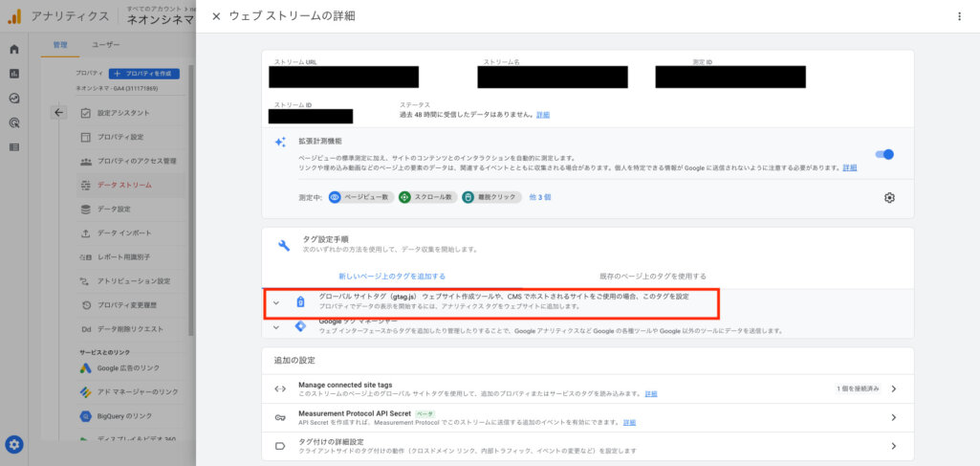Click the プロパティを作成 button
Image resolution: width=980 pixels, height=466 pixels.
[x=144, y=73]
